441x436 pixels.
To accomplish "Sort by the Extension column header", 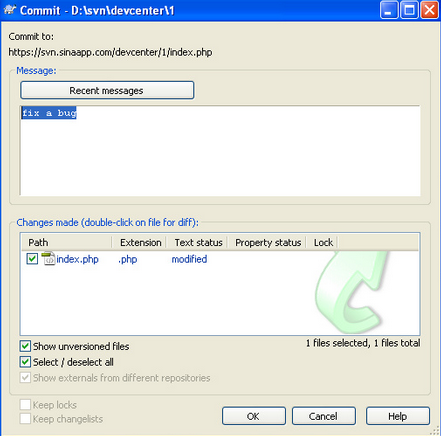I will click(139, 242).
